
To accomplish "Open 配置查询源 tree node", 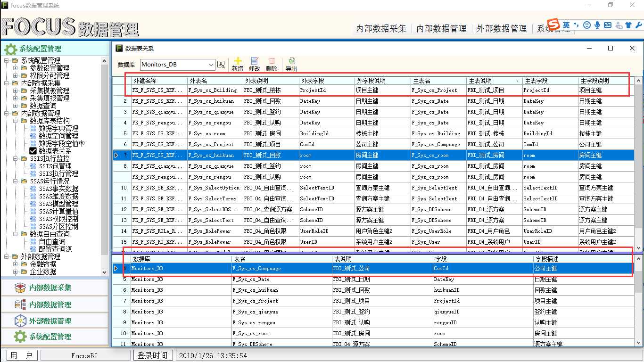I will point(55,249).
